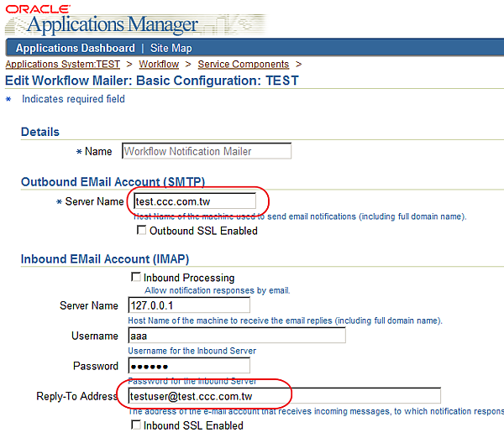Click the Inbound EMail Account (IMAP) heading
Screen dimensions: 504x438
click(105, 259)
